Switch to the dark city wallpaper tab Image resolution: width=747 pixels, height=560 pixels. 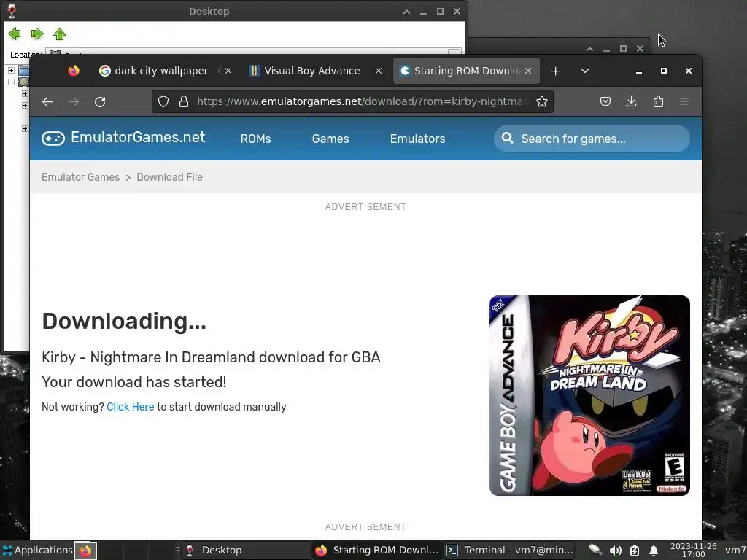click(x=164, y=71)
